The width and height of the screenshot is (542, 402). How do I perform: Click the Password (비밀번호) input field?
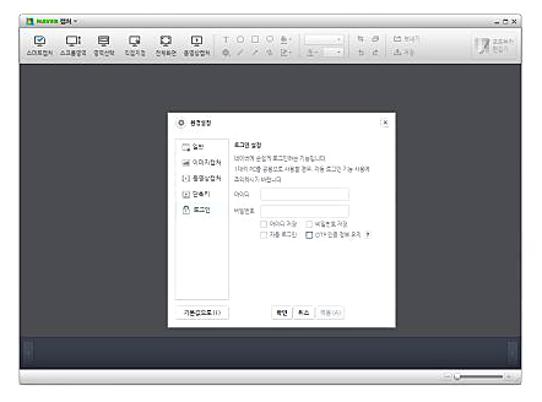pos(305,211)
